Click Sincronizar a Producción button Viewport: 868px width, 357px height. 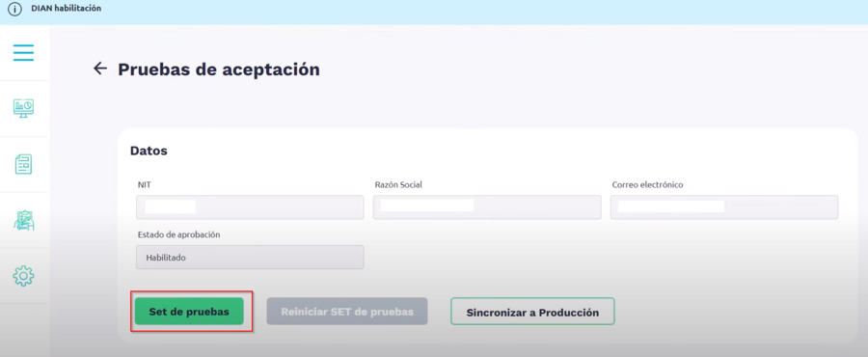pos(532,313)
